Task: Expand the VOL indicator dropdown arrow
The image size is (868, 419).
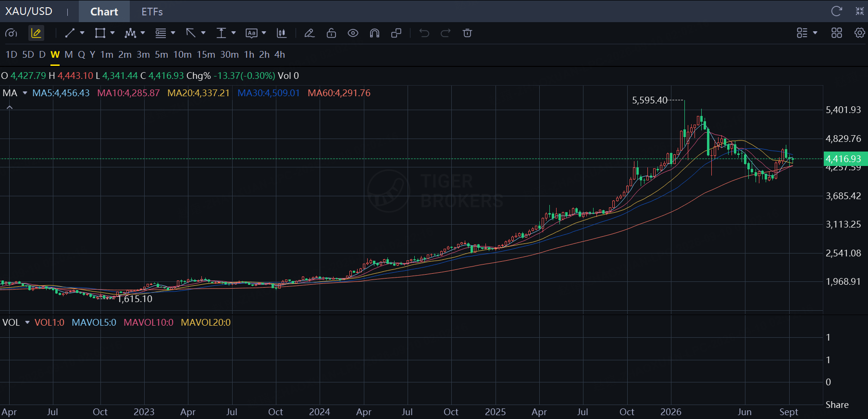Action: point(27,322)
